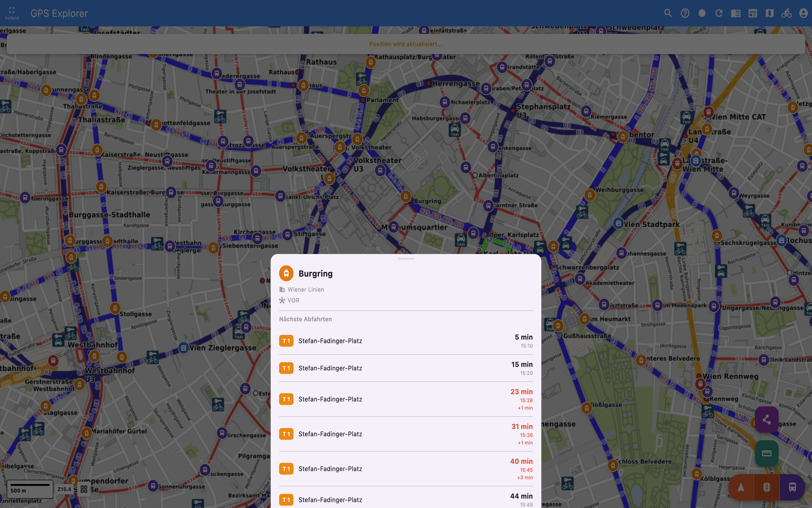
Task: Open the book/guide icon in header
Action: click(736, 13)
